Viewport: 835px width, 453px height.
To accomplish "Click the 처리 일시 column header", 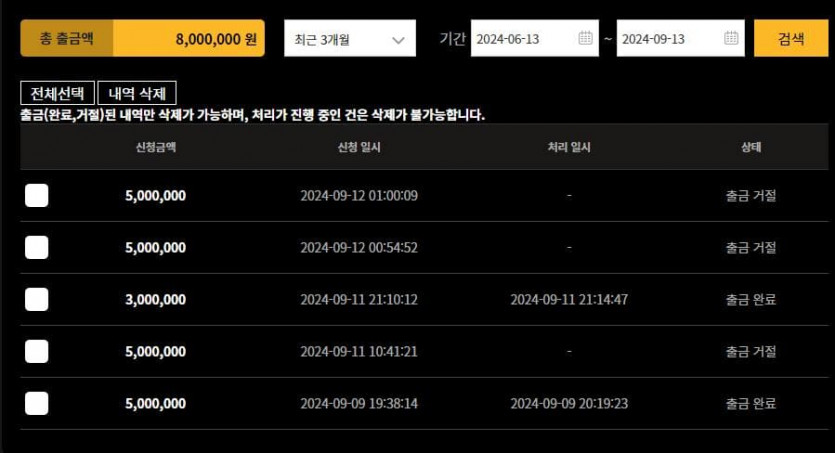I will (x=569, y=147).
